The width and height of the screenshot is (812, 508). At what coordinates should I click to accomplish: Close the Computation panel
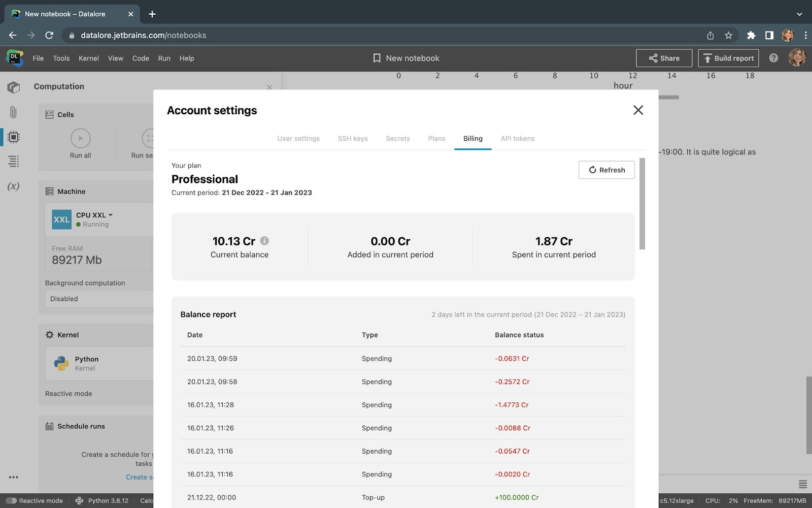click(269, 87)
